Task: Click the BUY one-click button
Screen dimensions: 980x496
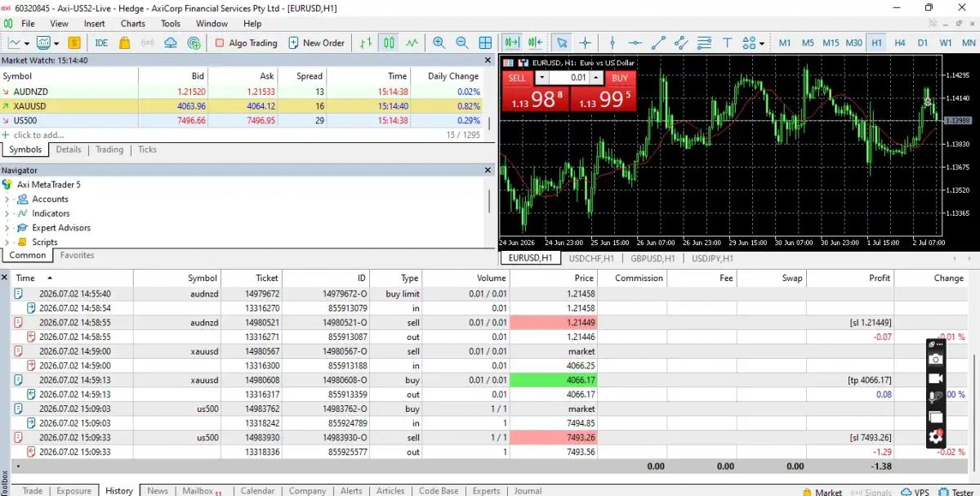Action: [604, 90]
